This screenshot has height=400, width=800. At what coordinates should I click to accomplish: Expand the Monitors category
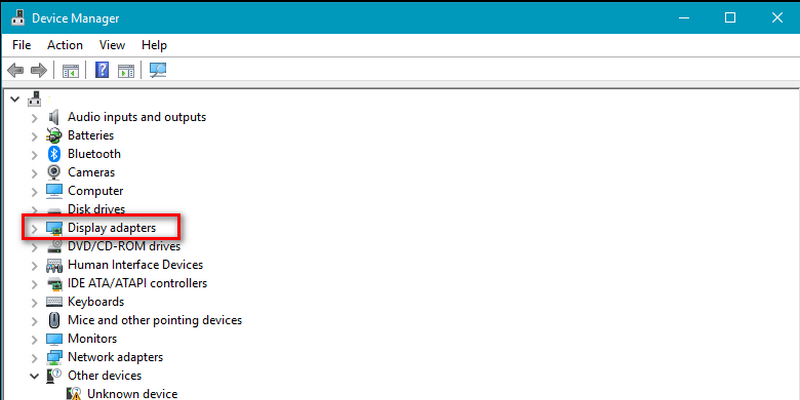[34, 340]
